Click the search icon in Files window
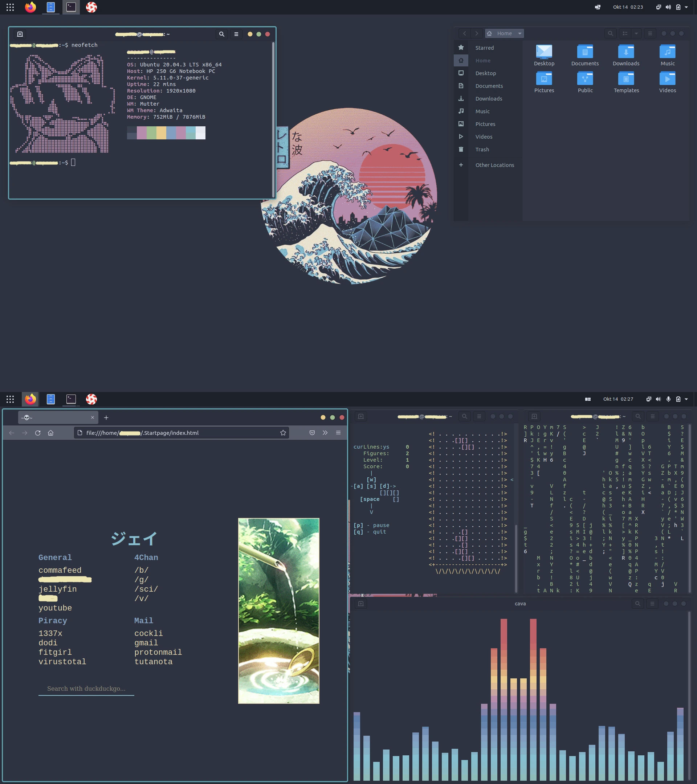 tap(610, 33)
